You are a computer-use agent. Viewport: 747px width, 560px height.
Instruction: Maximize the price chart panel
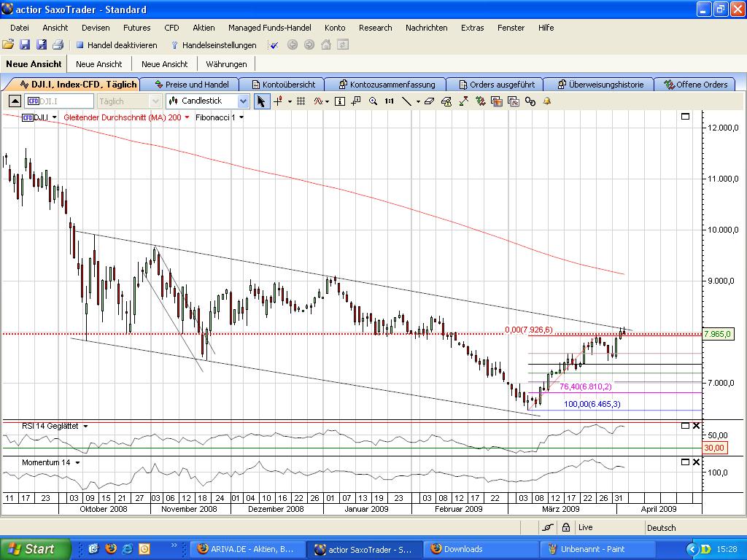[x=686, y=116]
